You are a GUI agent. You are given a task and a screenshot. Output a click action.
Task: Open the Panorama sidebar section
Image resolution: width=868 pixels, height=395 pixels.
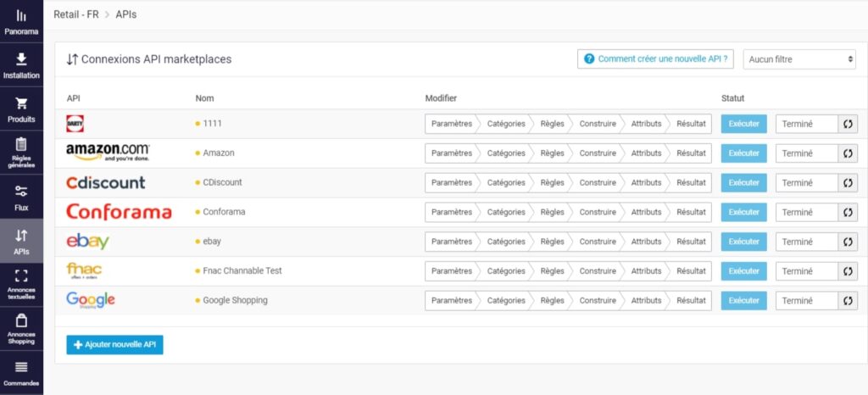pos(21,24)
